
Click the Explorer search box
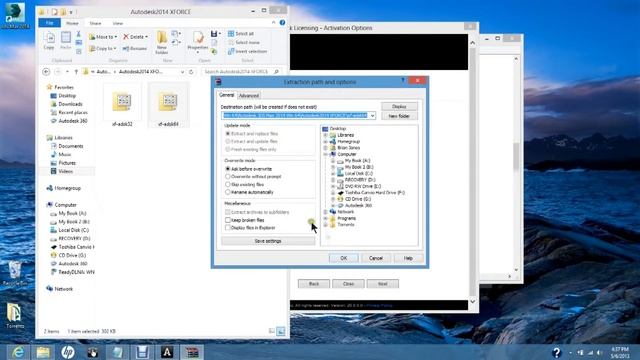242,72
